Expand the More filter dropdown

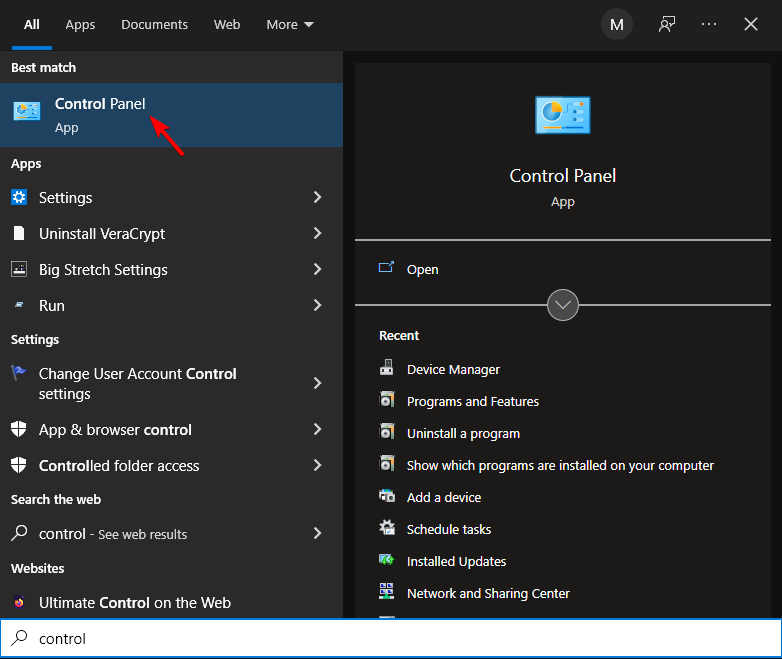(289, 25)
